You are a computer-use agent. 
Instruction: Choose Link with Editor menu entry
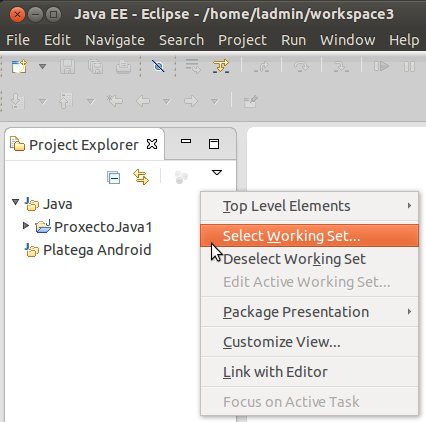click(x=309, y=372)
